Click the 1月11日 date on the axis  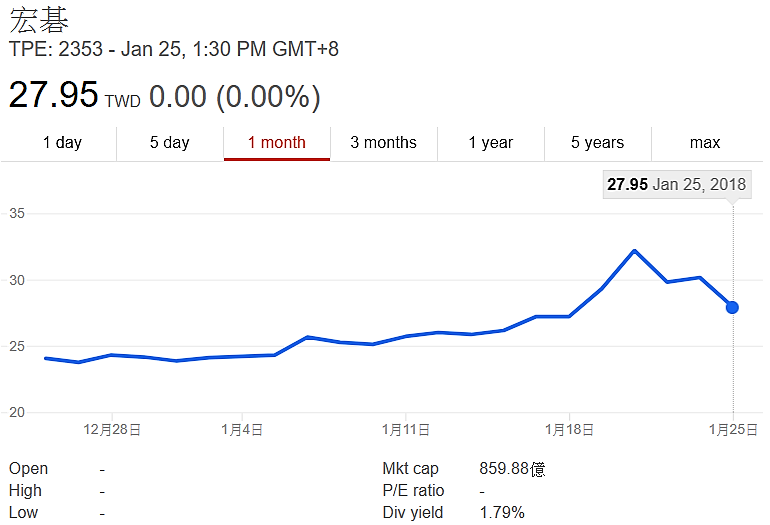click(406, 430)
